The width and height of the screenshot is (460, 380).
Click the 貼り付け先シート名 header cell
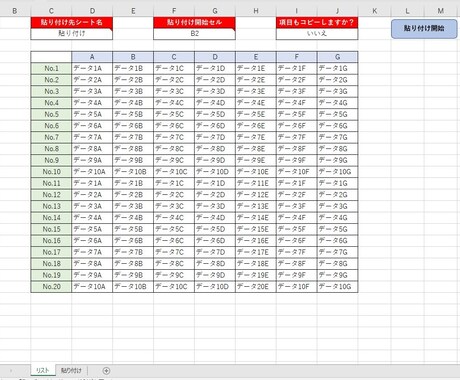click(72, 22)
